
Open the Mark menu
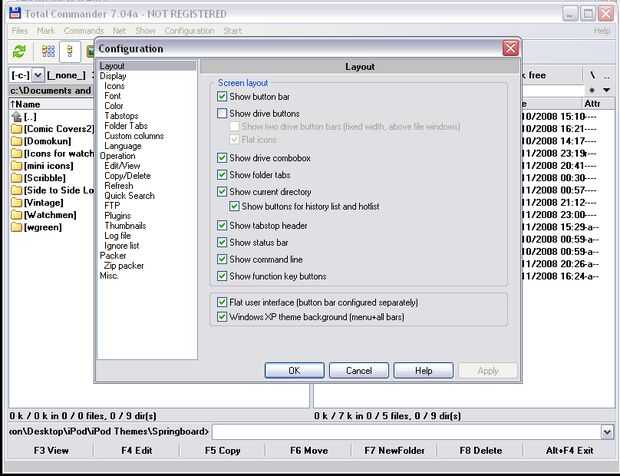45,30
